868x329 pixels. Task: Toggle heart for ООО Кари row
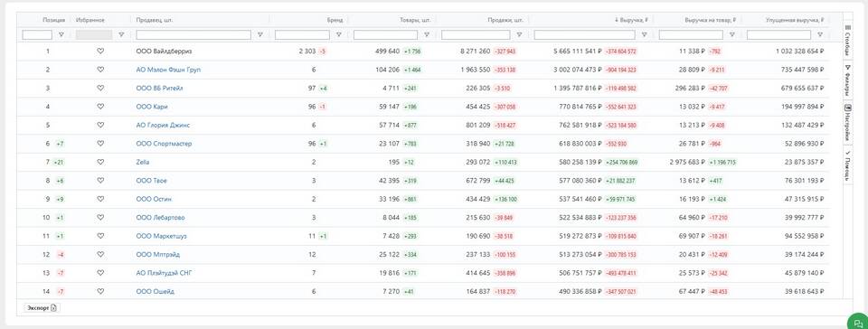(100, 106)
